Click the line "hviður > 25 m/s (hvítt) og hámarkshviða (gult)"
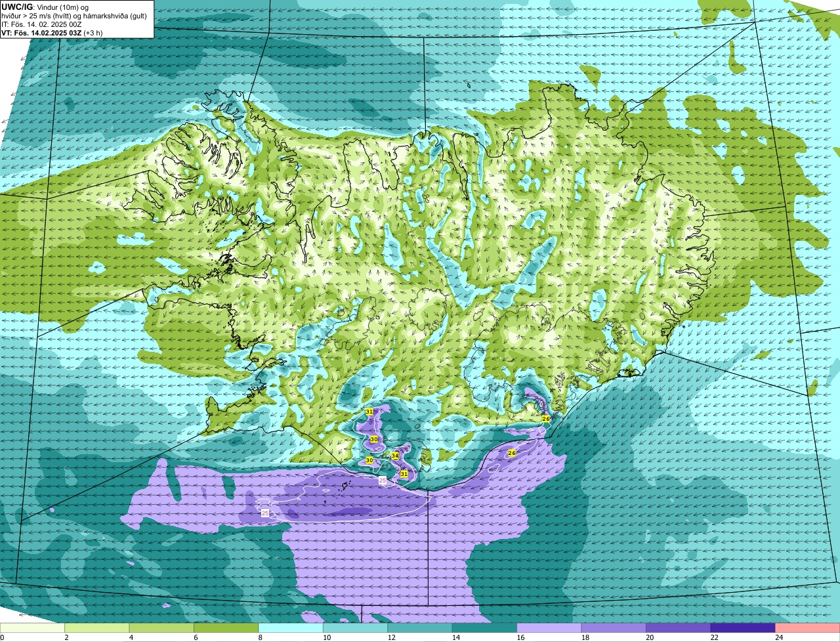Image resolution: width=840 pixels, height=642 pixels. 74,16
